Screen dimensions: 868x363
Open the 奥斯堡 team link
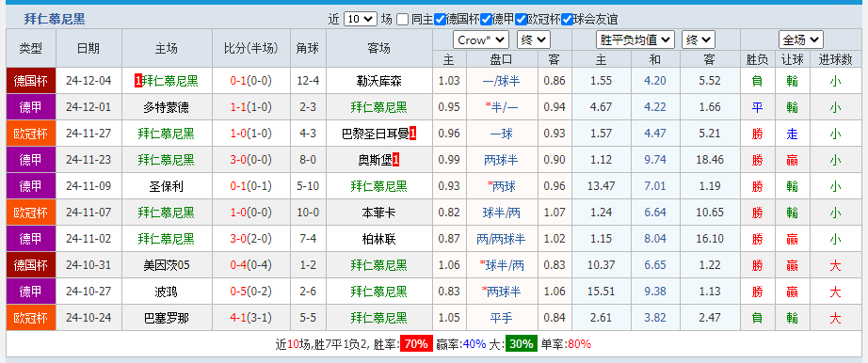point(375,160)
